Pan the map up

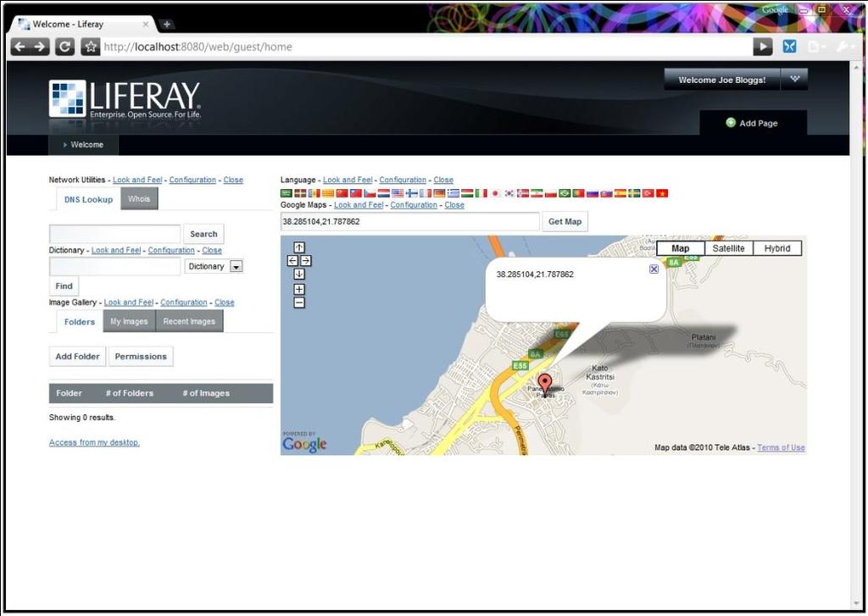299,247
